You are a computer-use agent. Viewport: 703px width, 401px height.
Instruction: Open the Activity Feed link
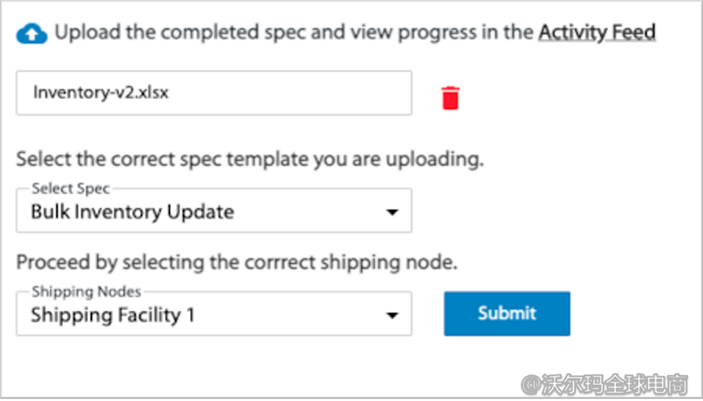[x=596, y=32]
